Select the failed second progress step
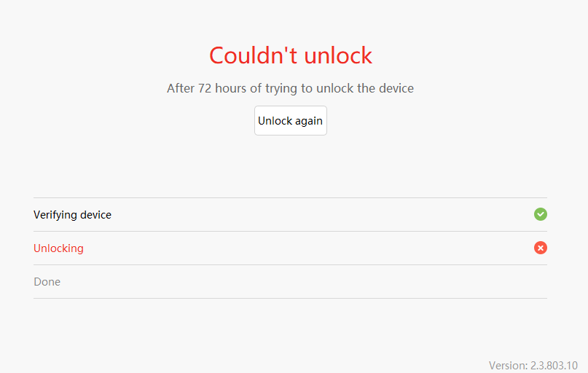This screenshot has height=373, width=588. point(58,248)
